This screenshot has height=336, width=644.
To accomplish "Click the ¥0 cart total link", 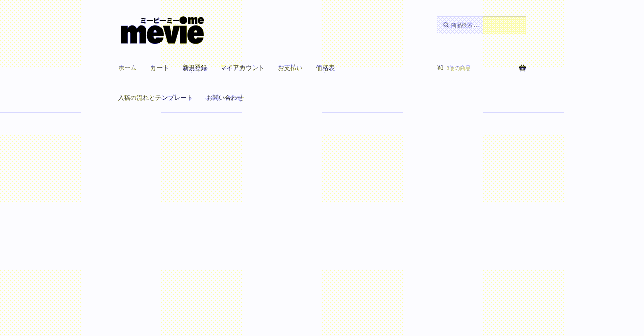I will tap(440, 68).
